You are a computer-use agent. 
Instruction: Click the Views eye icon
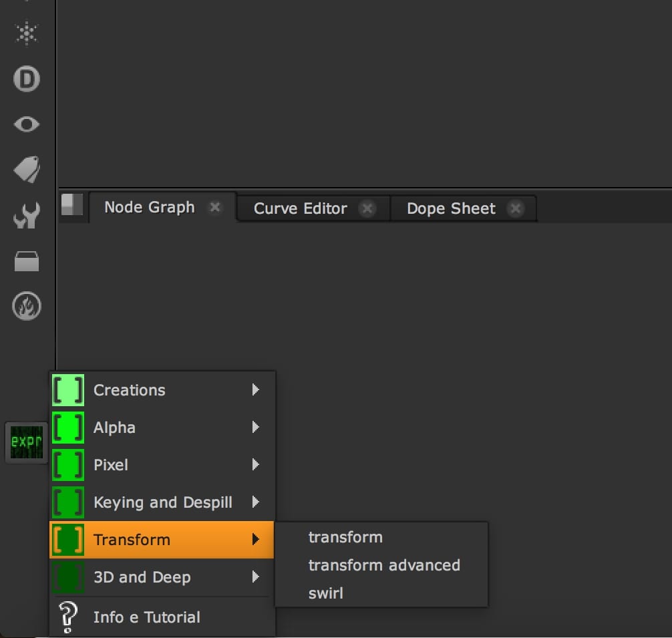[27, 124]
